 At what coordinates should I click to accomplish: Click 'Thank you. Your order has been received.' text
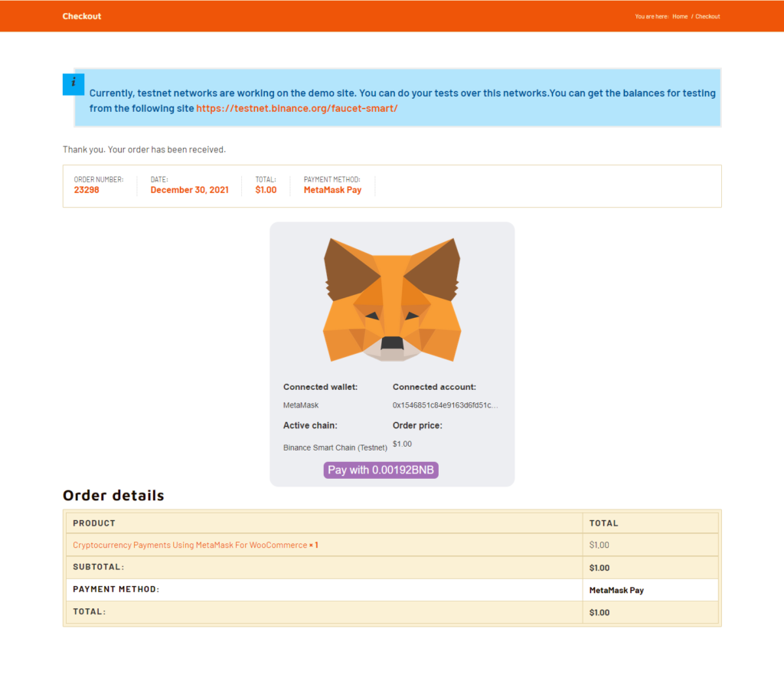point(144,149)
